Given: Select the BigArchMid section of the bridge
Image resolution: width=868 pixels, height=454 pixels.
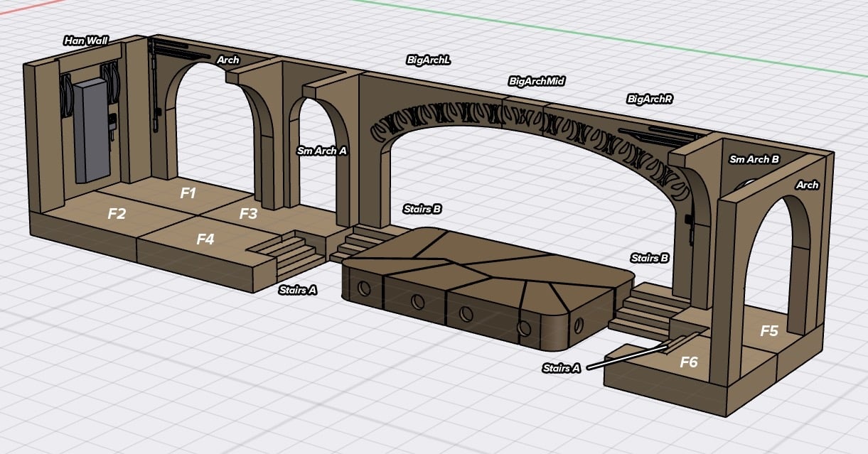Looking at the screenshot, I should tap(537, 81).
